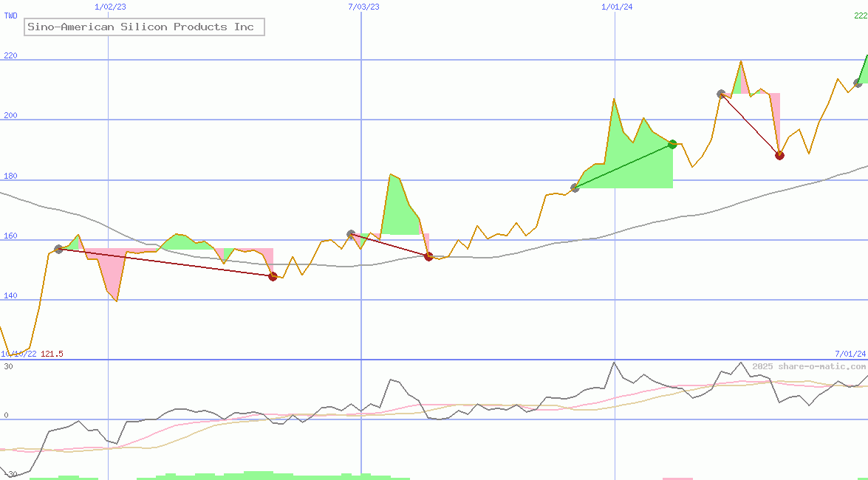Viewport: 868px width, 480px height.
Task: Select the gray entry dot just before 7/03/23
Action: pyautogui.click(x=351, y=234)
